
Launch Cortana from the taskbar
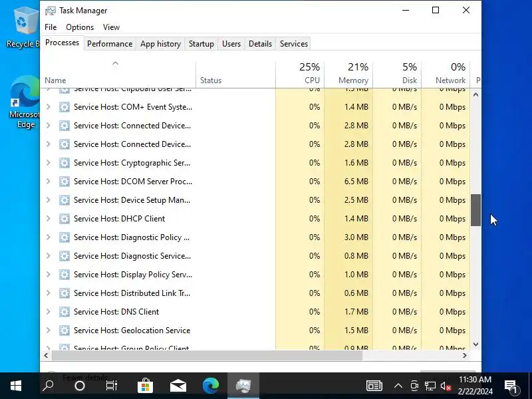click(80, 386)
